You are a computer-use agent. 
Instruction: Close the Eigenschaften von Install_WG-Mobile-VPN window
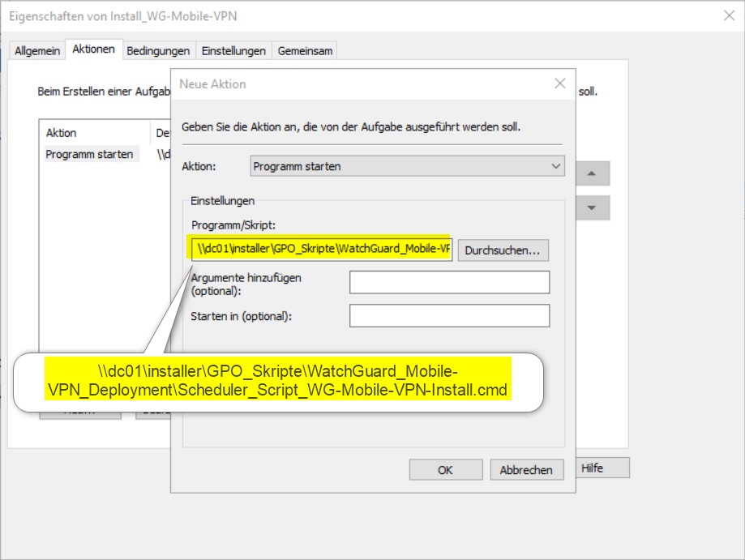(729, 15)
